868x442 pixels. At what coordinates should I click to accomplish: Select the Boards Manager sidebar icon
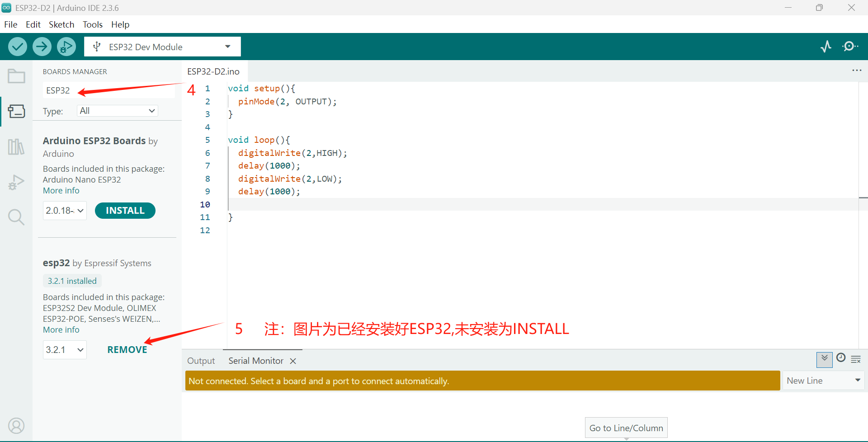click(16, 111)
